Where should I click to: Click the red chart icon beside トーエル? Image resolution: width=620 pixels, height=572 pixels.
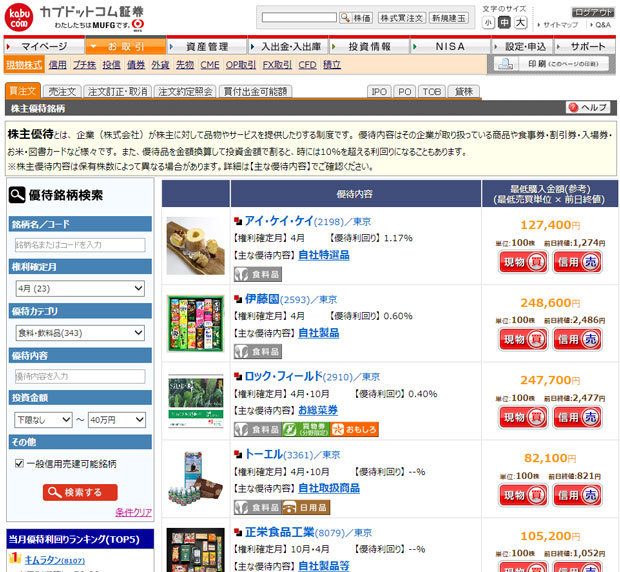[x=238, y=455]
